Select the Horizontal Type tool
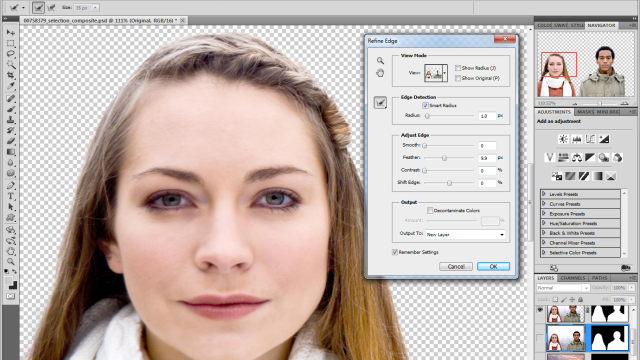The height and width of the screenshot is (360, 640). pyautogui.click(x=11, y=196)
